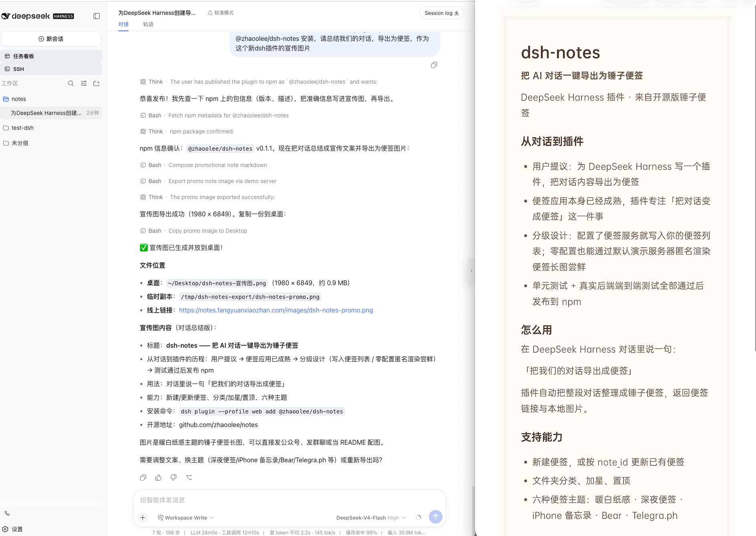Click the 支持能力 heading in preview
Viewport: 756px width, 536px height.
[542, 437]
